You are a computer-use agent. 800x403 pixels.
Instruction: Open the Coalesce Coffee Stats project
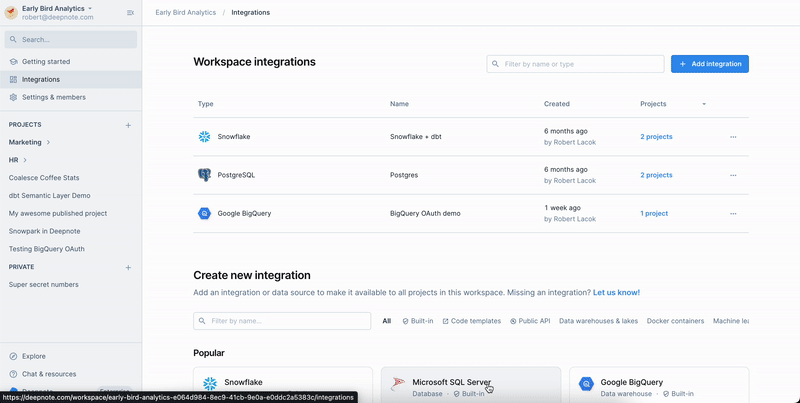tap(44, 178)
